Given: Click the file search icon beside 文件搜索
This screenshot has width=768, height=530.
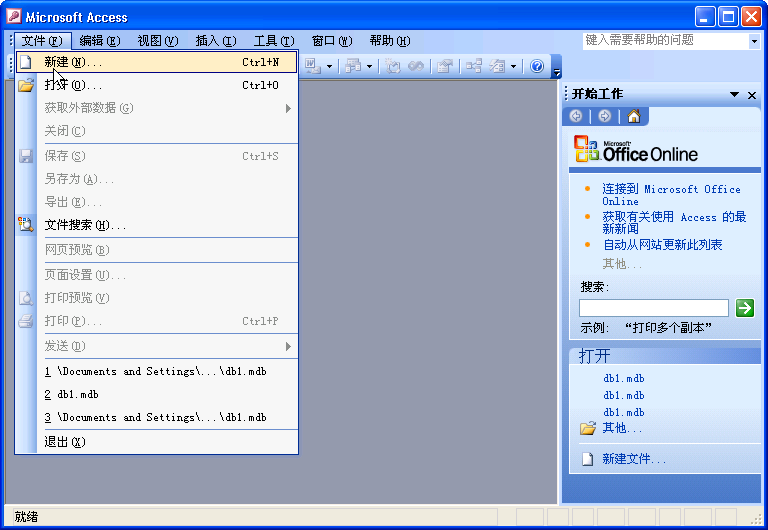Looking at the screenshot, I should click(26, 225).
